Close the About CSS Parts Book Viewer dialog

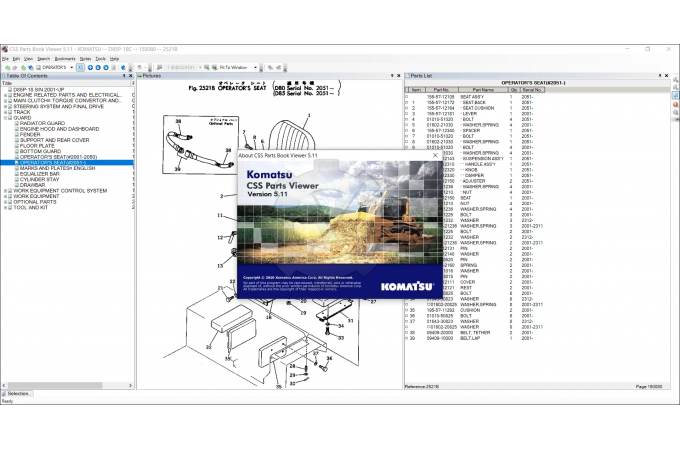click(x=435, y=155)
